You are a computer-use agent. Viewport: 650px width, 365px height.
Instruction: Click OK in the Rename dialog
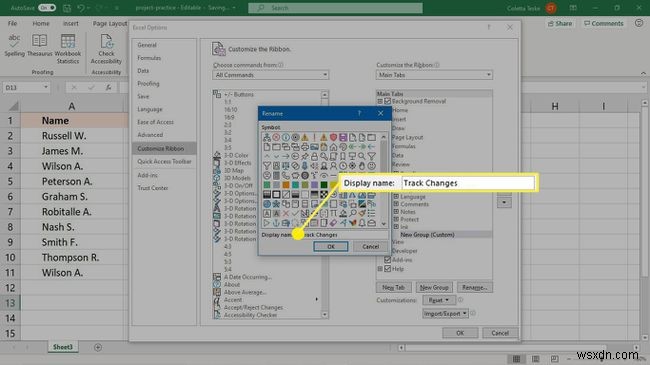coord(331,246)
